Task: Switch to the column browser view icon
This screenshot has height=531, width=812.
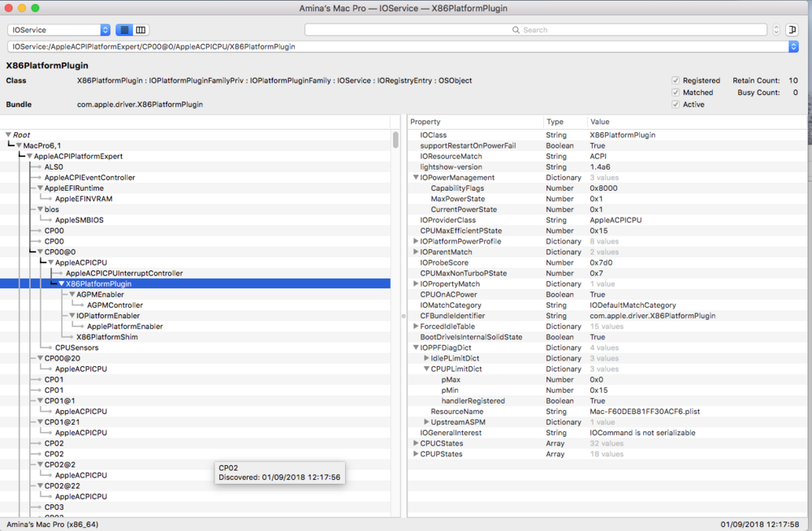Action: pos(140,30)
